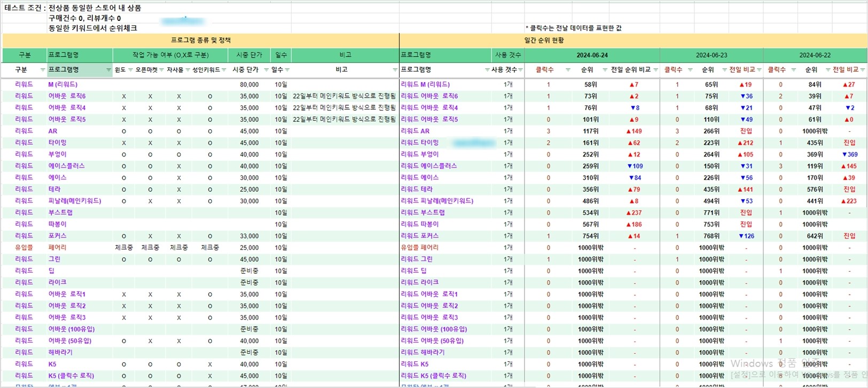Select the ▲237 rank change cell

(634, 213)
